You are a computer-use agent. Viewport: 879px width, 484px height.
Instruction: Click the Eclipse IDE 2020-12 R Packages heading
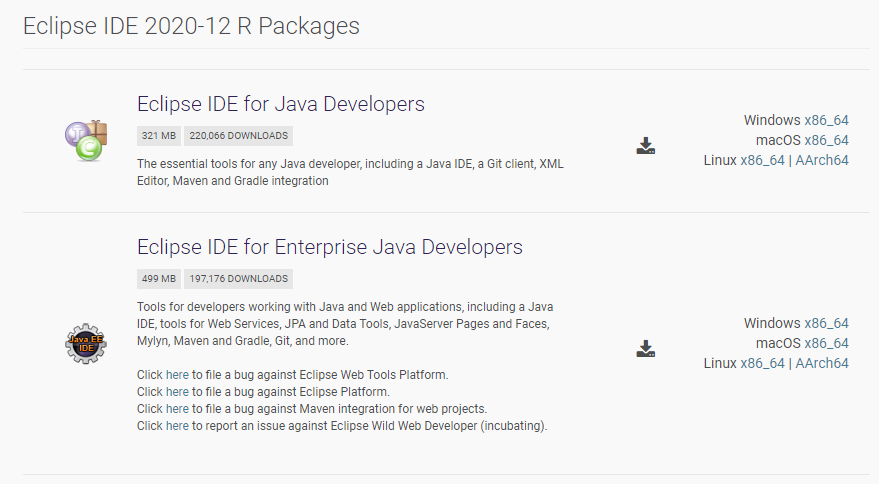point(191,26)
